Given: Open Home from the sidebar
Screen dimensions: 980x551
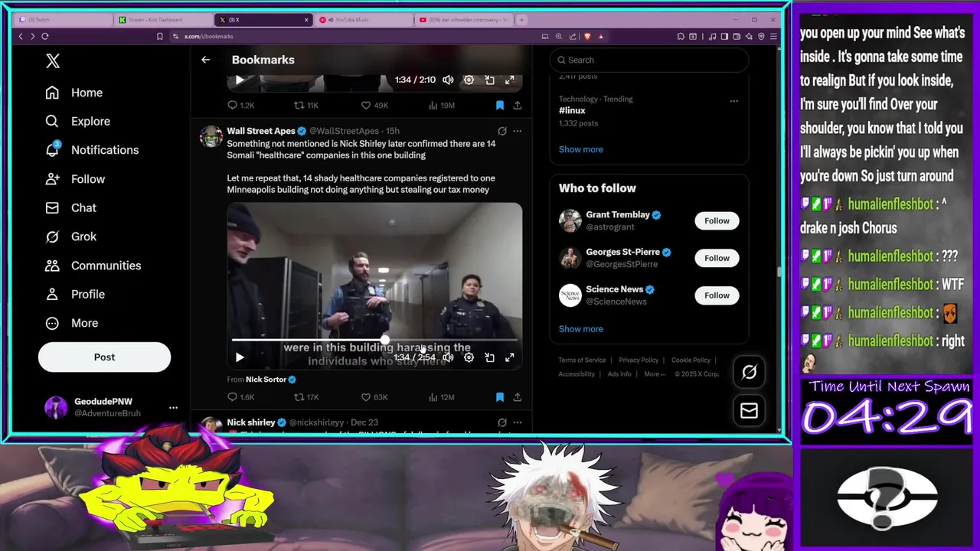Looking at the screenshot, I should pos(74,93).
